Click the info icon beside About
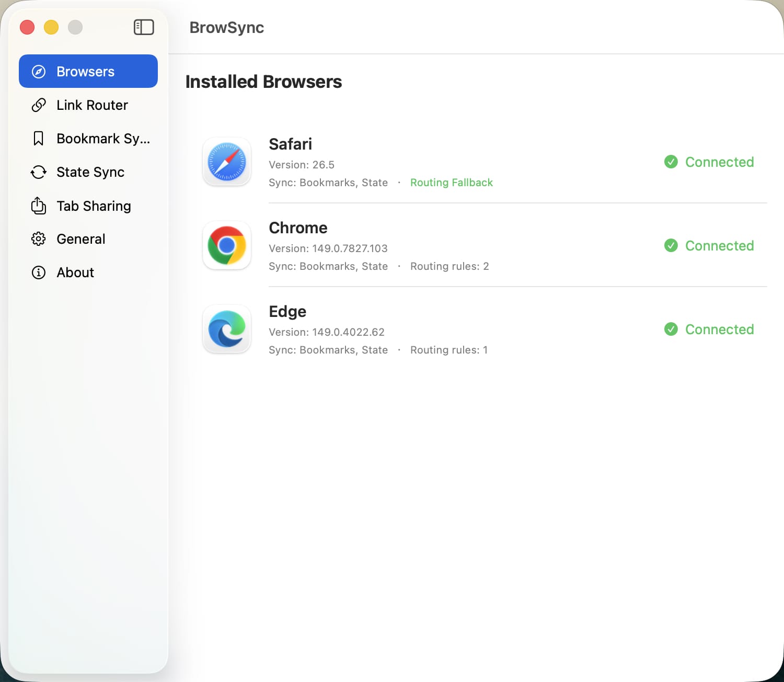This screenshot has height=682, width=784. point(39,272)
